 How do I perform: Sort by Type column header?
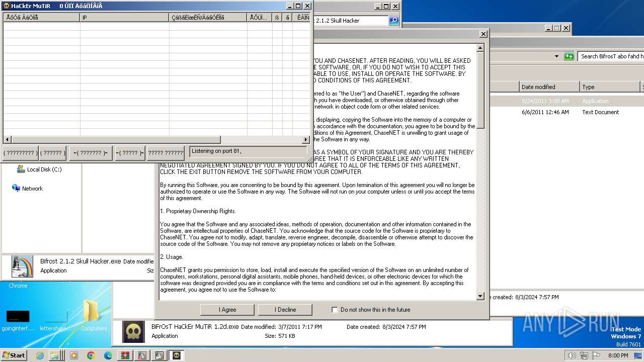coord(610,87)
